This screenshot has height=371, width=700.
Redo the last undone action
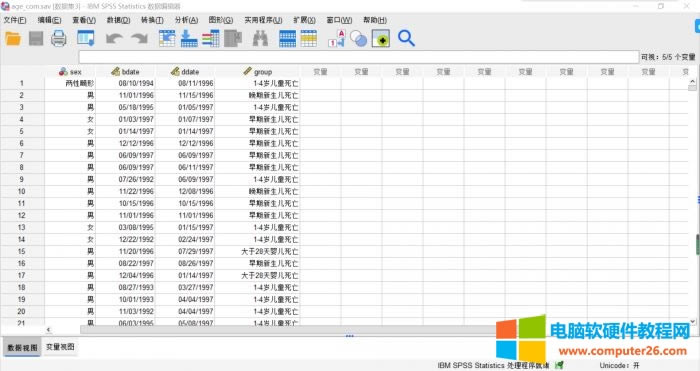point(139,39)
